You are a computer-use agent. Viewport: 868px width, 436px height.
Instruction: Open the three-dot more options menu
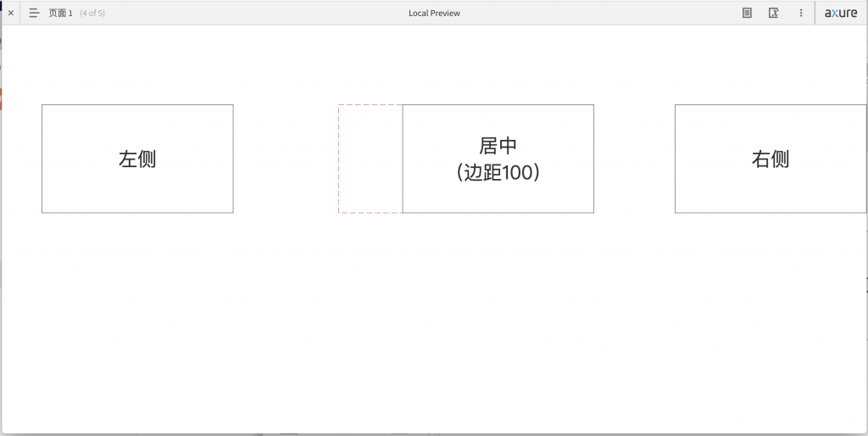click(x=801, y=13)
